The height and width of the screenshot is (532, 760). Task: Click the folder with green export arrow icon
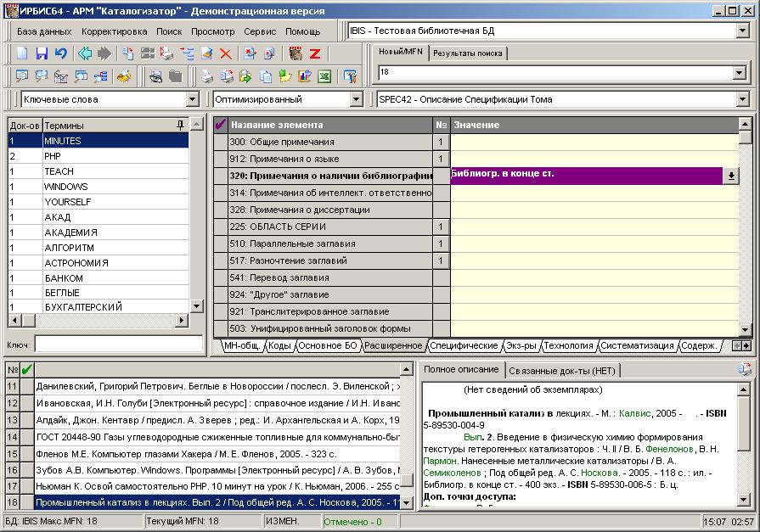click(245, 76)
